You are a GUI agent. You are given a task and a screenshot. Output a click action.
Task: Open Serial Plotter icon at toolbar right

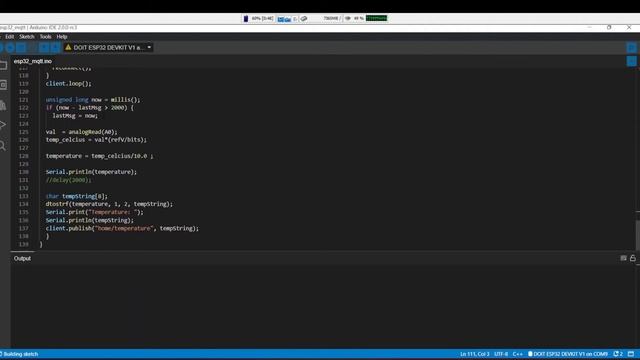631,47
